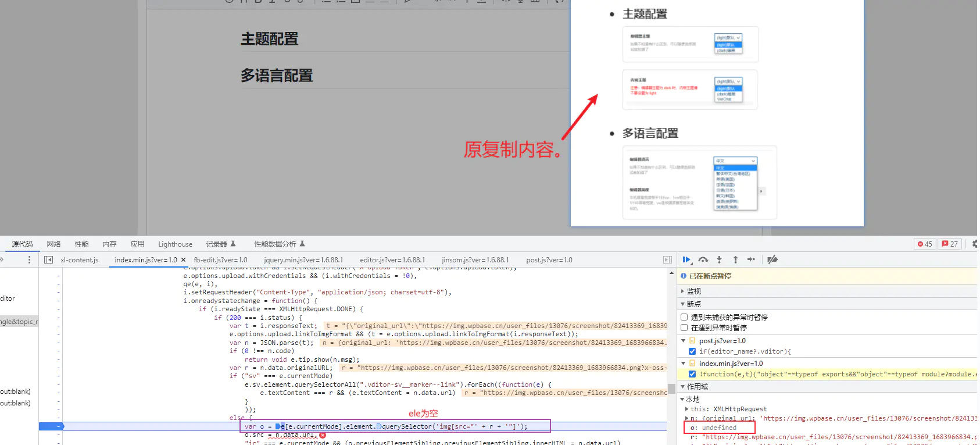Toggle the debugger sidebar icon

(x=667, y=260)
